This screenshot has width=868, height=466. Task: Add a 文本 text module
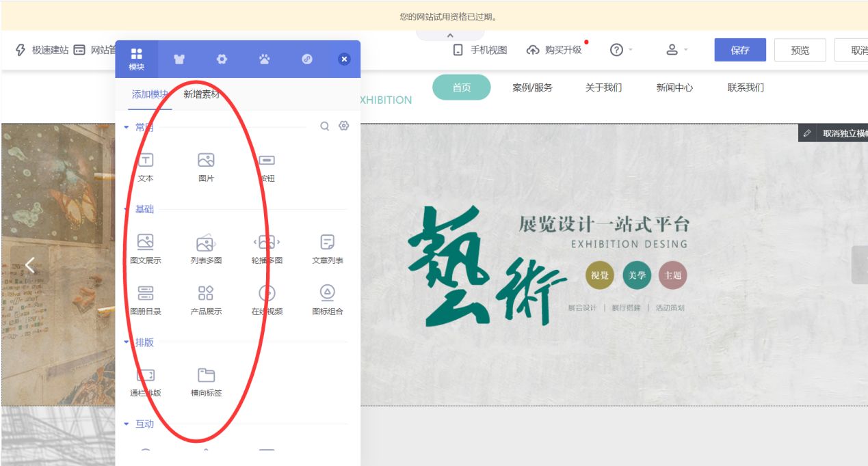tap(146, 167)
